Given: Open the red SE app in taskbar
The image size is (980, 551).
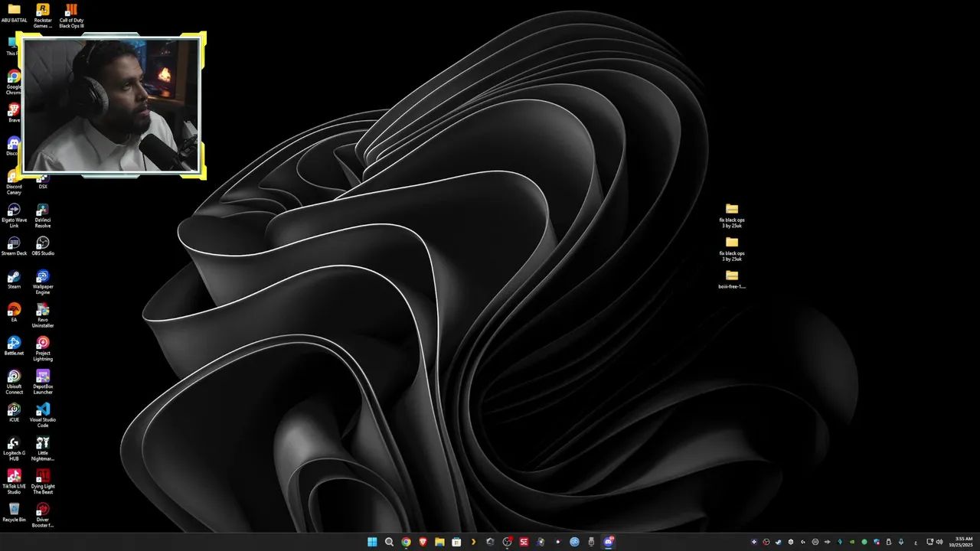Looking at the screenshot, I should coord(524,542).
